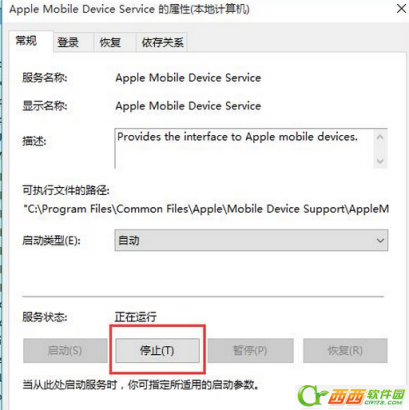The height and width of the screenshot is (410, 409).
Task: Click the 停止(T) stop service button
Action: click(x=157, y=350)
